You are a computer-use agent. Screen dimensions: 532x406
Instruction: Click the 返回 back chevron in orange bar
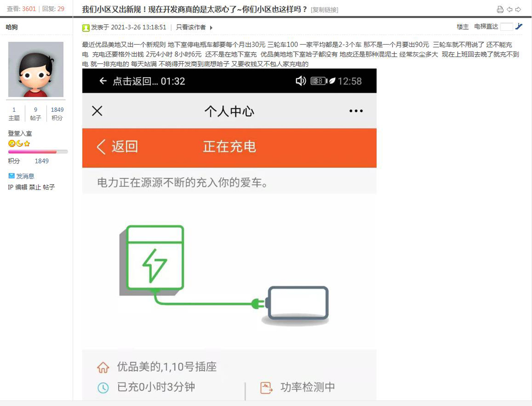(x=101, y=147)
